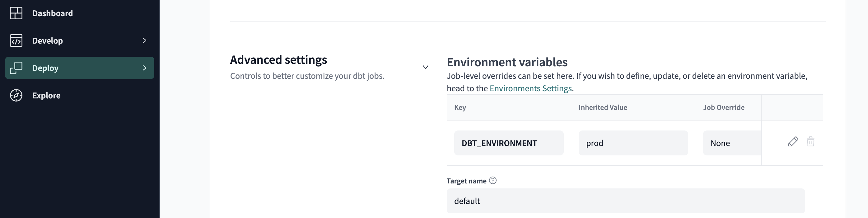
Task: Expand the Deploy sidebar chevron
Action: tap(145, 68)
